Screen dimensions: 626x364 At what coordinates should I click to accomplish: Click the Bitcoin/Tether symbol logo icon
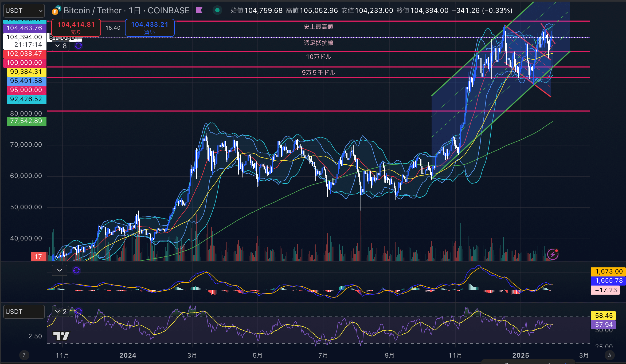56,10
